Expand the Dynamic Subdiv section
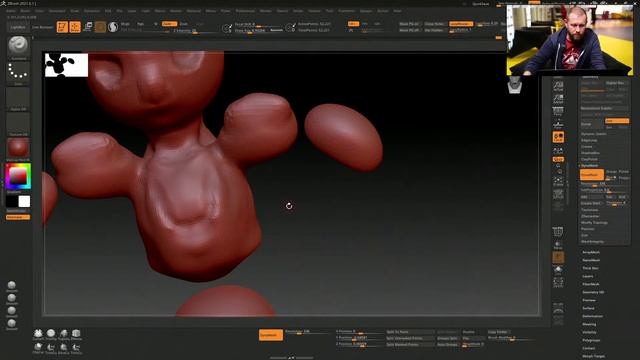 pyautogui.click(x=593, y=134)
